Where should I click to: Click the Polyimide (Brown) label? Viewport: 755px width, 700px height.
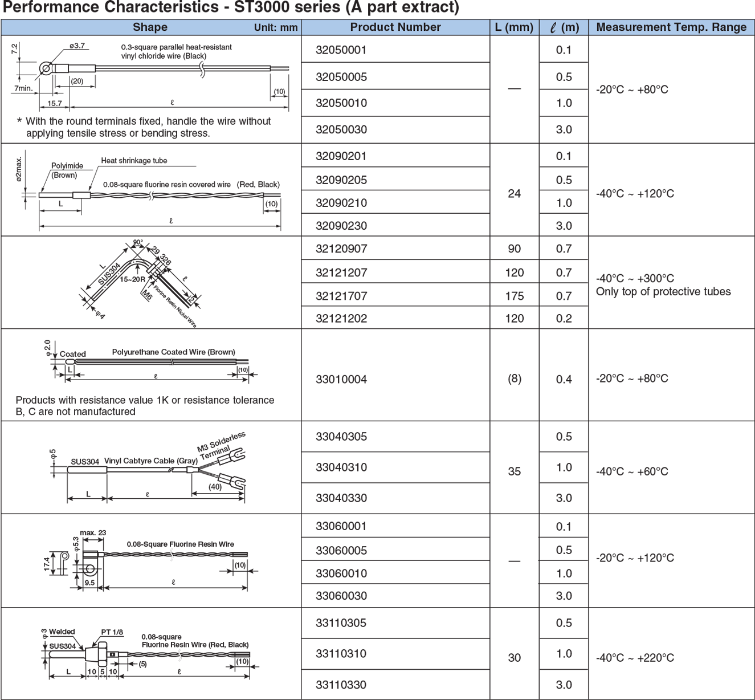[x=67, y=170]
